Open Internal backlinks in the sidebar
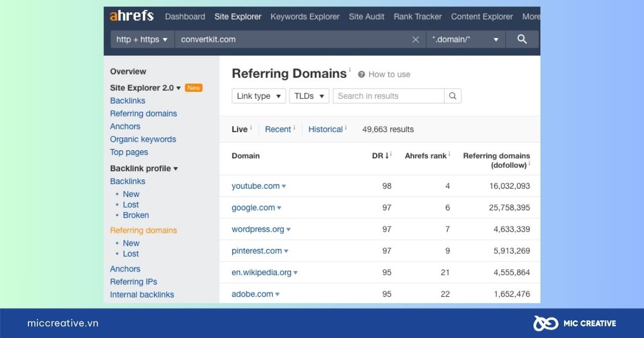The height and width of the screenshot is (338, 644). click(x=142, y=295)
